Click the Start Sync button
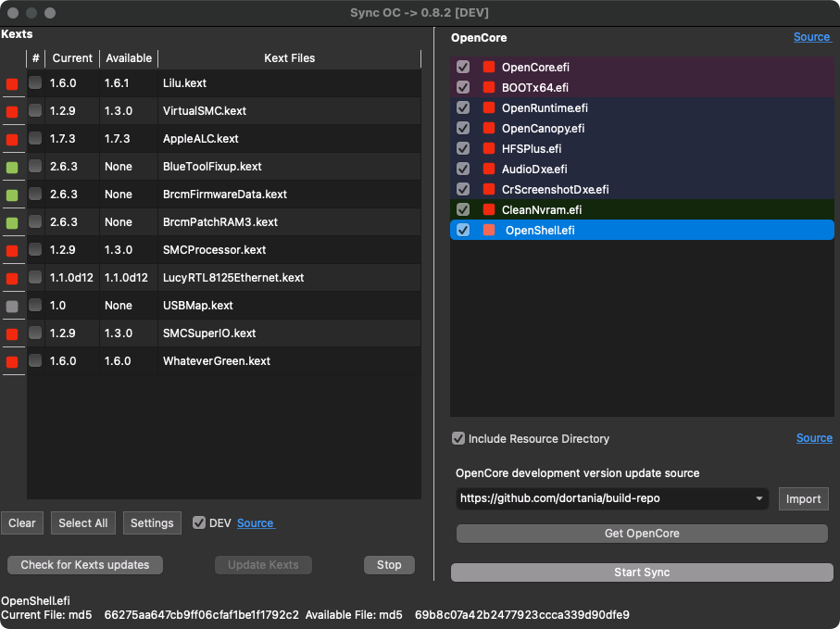 click(x=642, y=572)
